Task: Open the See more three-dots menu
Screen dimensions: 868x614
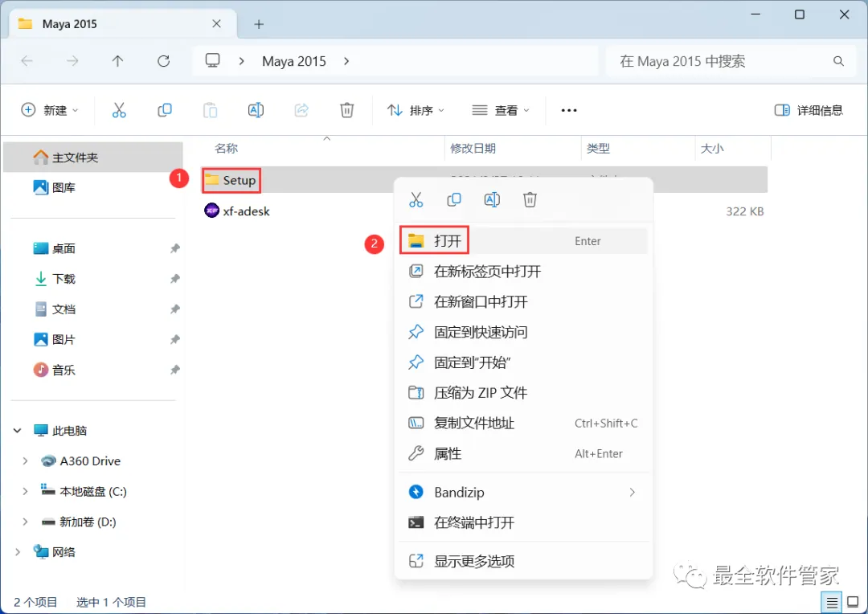Action: tap(569, 110)
